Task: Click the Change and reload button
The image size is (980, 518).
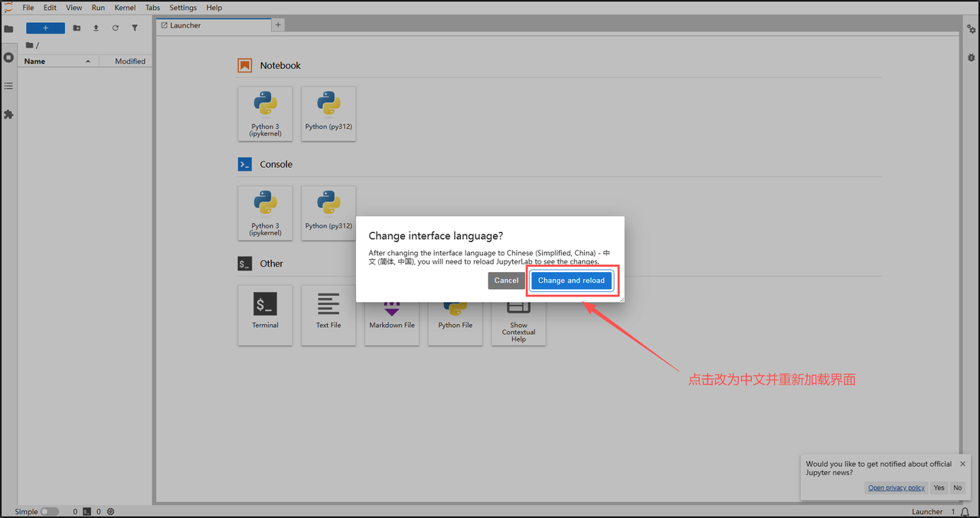Action: coord(571,280)
